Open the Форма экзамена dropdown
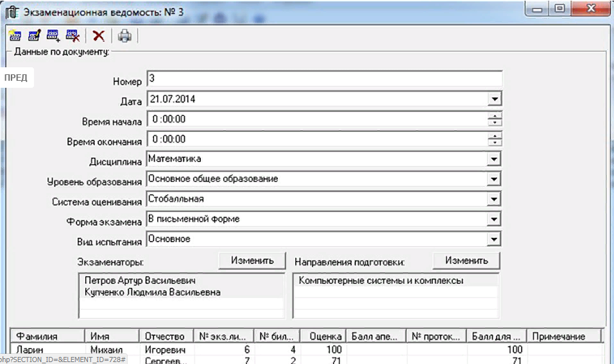Image resolution: width=614 pixels, height=364 pixels. (x=493, y=219)
